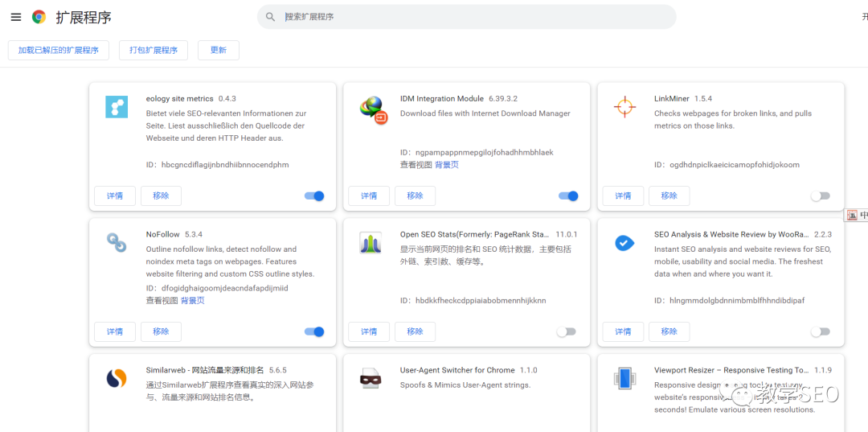Screen dimensions: 868x432
Task: Click the IDM Integration Module icon
Action: pos(373,109)
